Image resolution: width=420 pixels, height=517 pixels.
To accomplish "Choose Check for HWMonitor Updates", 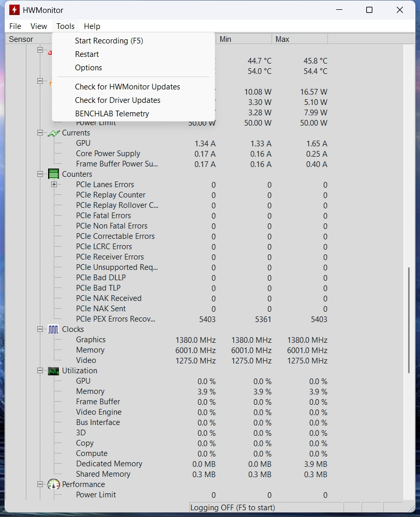I will [133, 87].
